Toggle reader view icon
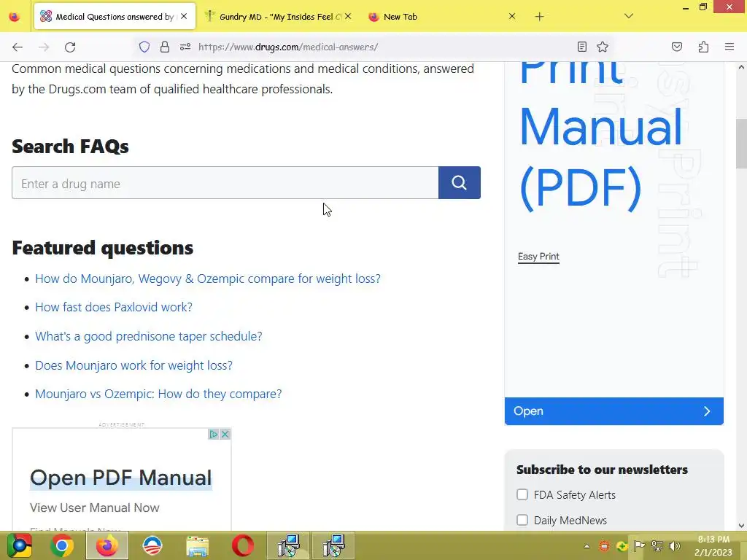The width and height of the screenshot is (747, 560). pos(581,47)
